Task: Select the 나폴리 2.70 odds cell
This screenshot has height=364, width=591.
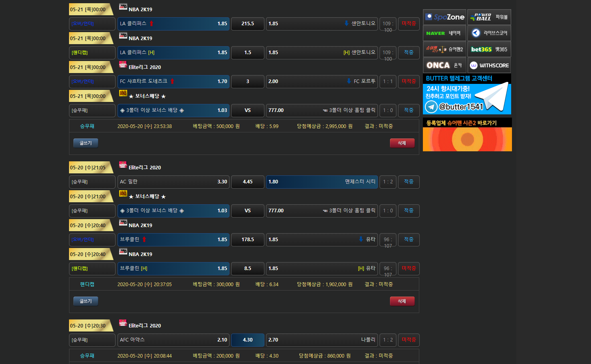Action: (x=322, y=340)
